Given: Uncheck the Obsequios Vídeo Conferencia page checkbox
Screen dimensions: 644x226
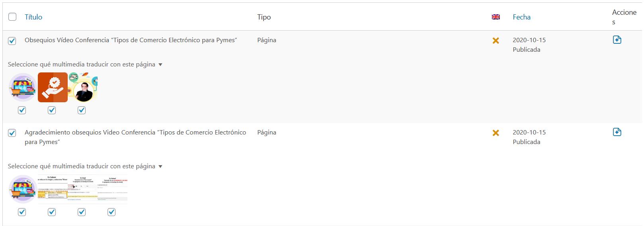Looking at the screenshot, I should 12,41.
